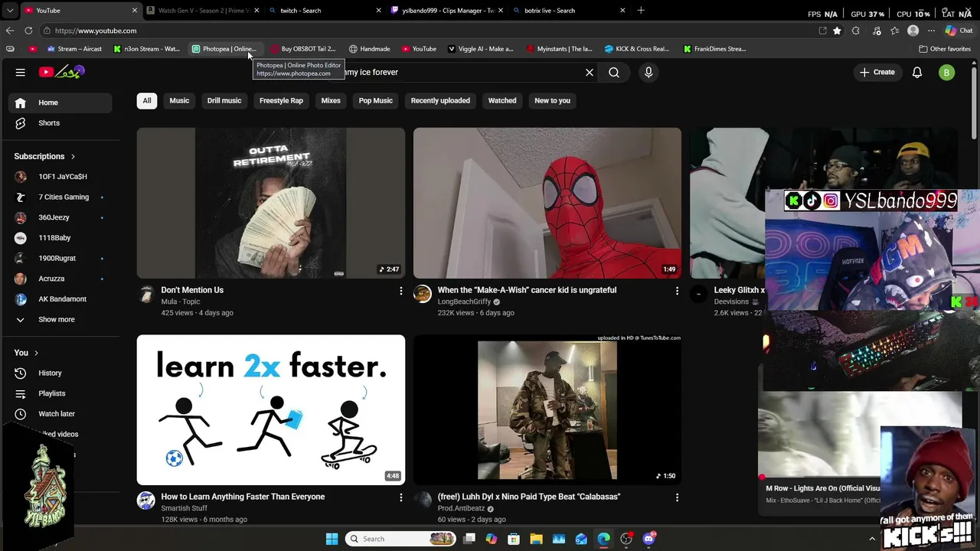Open the Copilot Chat button
Viewport: 980px width, 551px height.
point(959,31)
